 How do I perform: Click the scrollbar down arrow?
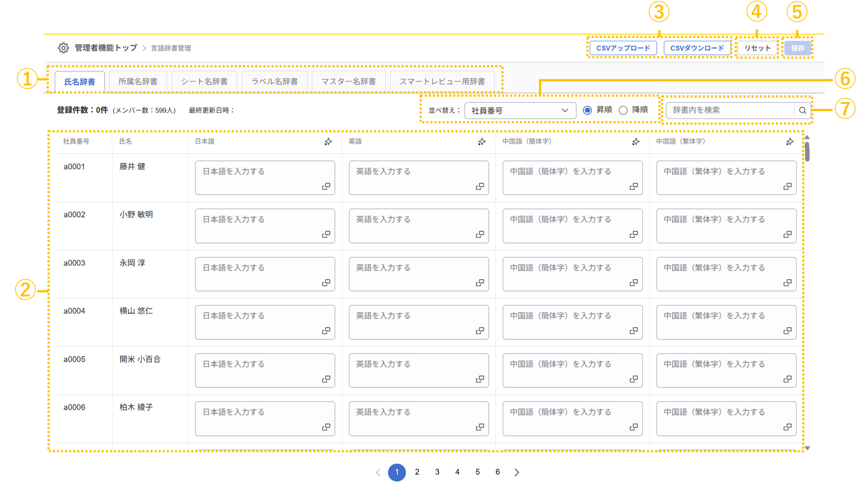(808, 448)
